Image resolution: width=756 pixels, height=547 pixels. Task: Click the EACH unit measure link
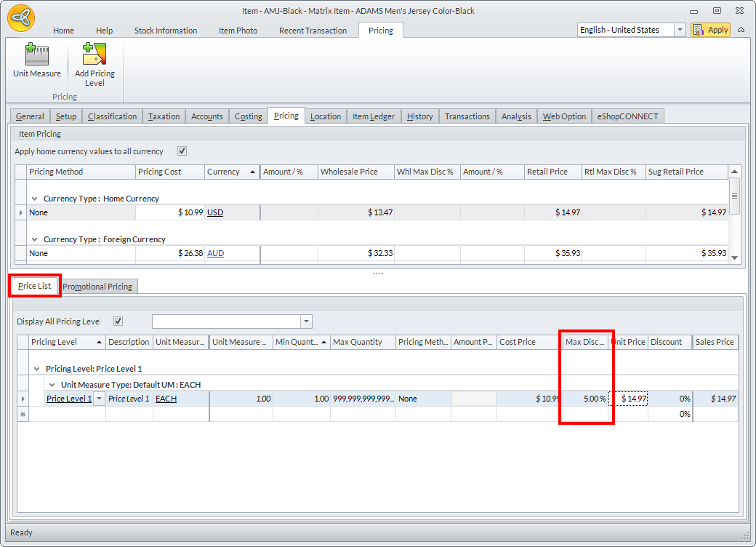pyautogui.click(x=166, y=399)
